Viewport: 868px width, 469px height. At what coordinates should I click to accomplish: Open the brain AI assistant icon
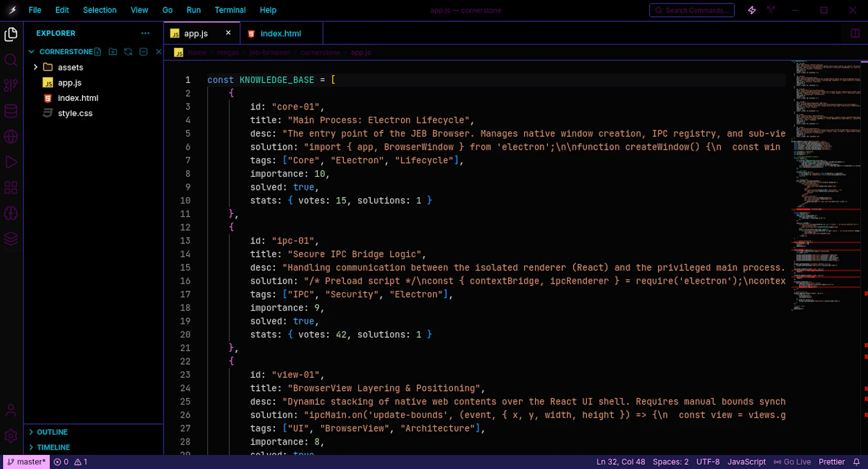pyautogui.click(x=11, y=213)
